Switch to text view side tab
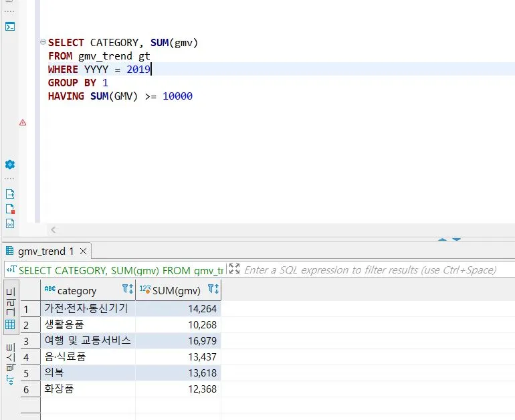This screenshot has height=420, width=515. [11, 364]
